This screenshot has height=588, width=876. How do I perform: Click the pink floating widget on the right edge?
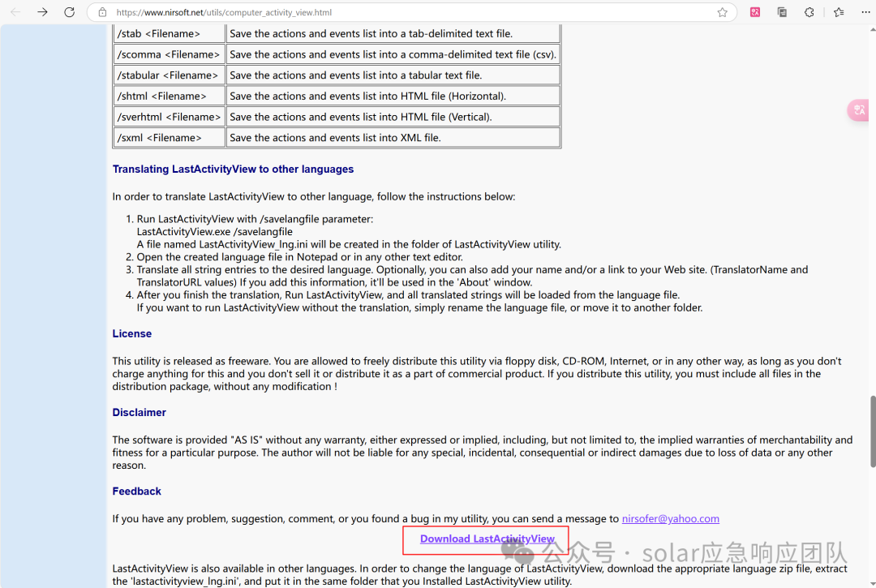pyautogui.click(x=858, y=109)
